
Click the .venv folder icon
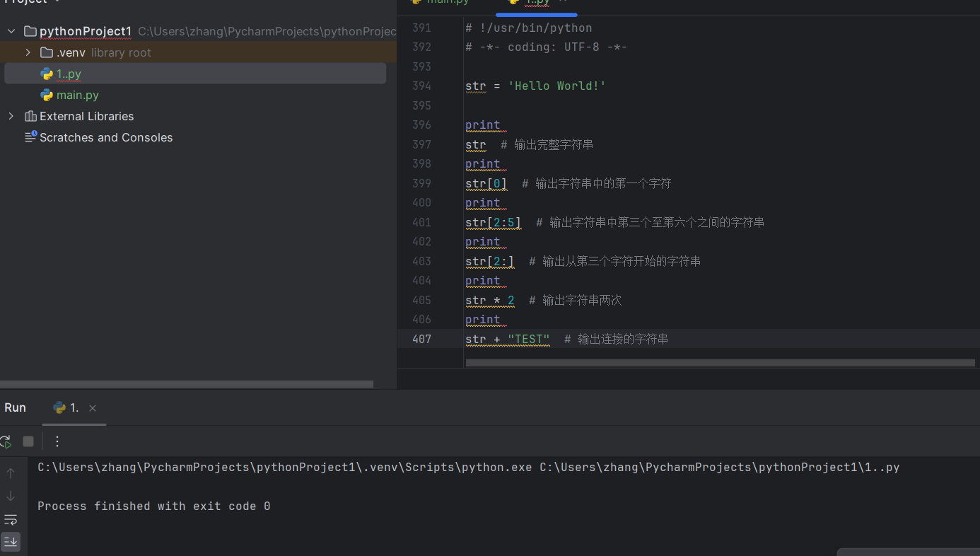click(x=47, y=52)
